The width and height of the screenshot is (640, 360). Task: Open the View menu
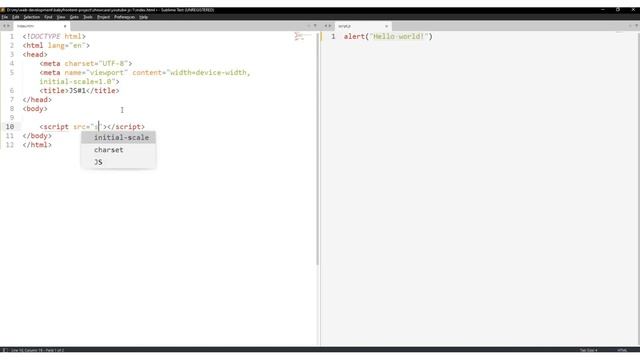[61, 17]
